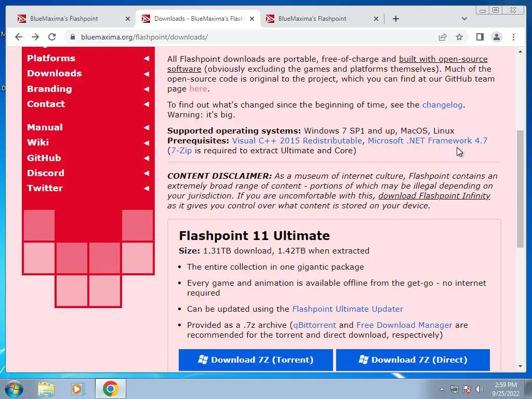Go forward using browser forward arrow
Image resolution: width=532 pixels, height=399 pixels.
coord(35,37)
